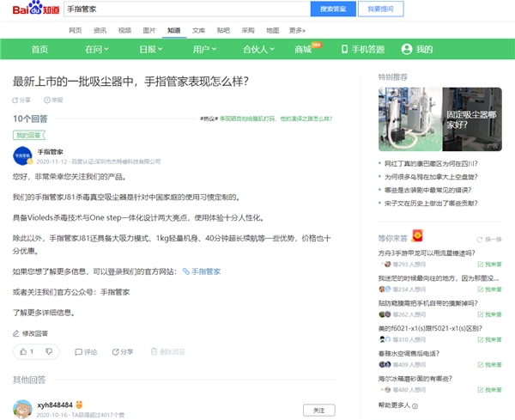Upvote the answer with thumbs-up icon
The image size is (515, 420).
tap(23, 351)
